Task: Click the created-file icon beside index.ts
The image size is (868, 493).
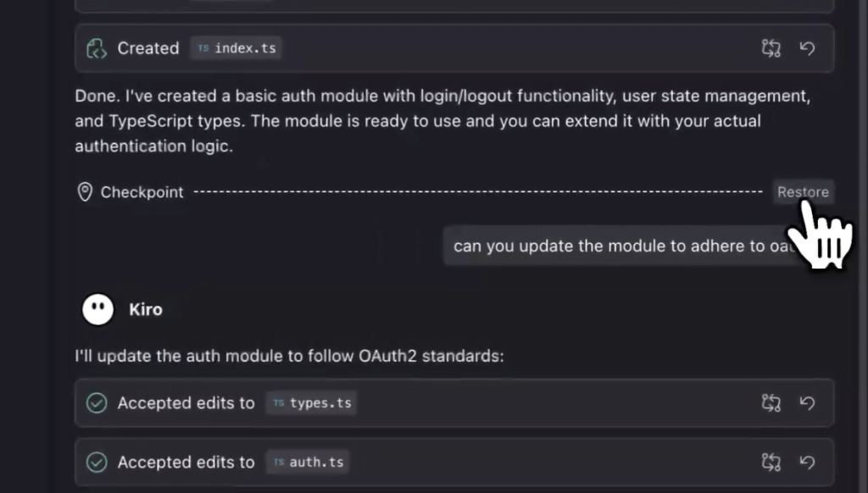Action: [97, 48]
